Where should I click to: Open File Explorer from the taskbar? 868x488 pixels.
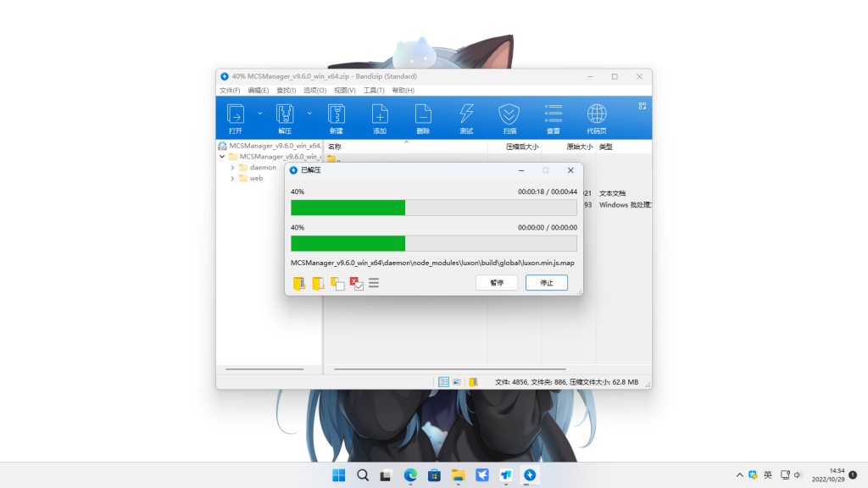tap(458, 475)
